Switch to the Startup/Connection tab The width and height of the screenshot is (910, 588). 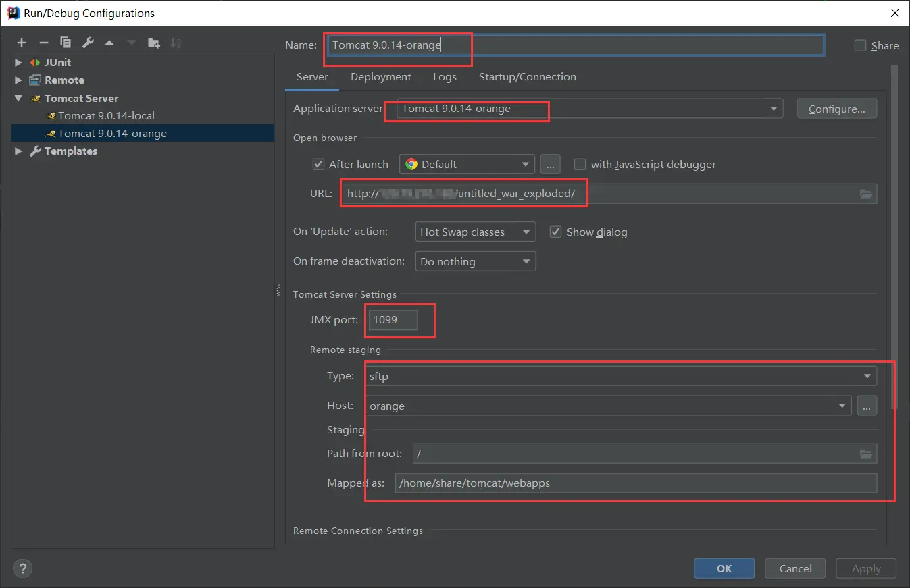point(528,77)
